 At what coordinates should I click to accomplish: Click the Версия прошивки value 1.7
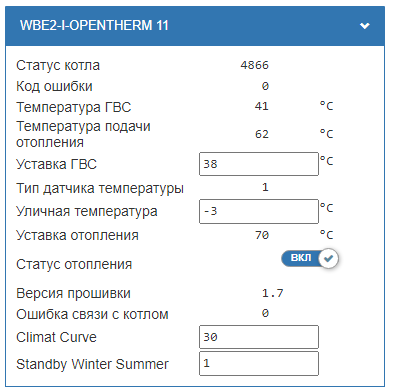[273, 293]
